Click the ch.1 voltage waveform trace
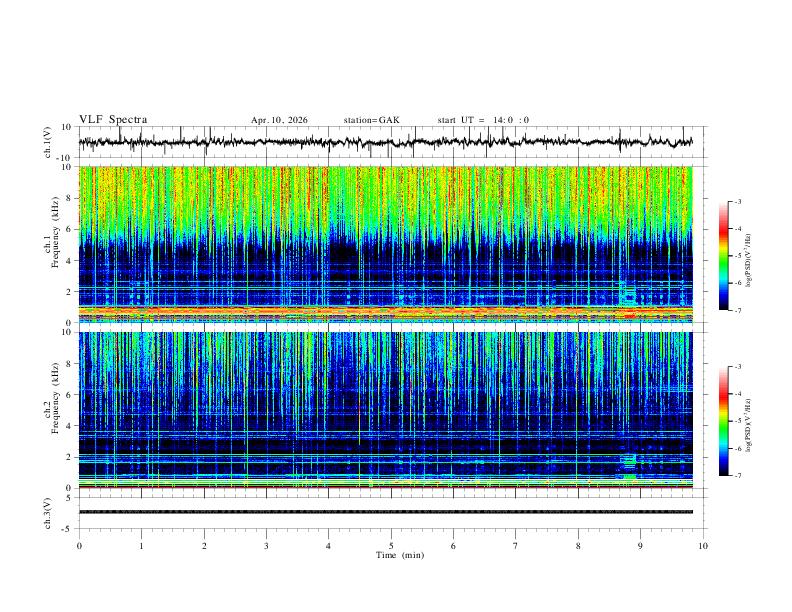This screenshot has height=612, width=792. (385, 142)
